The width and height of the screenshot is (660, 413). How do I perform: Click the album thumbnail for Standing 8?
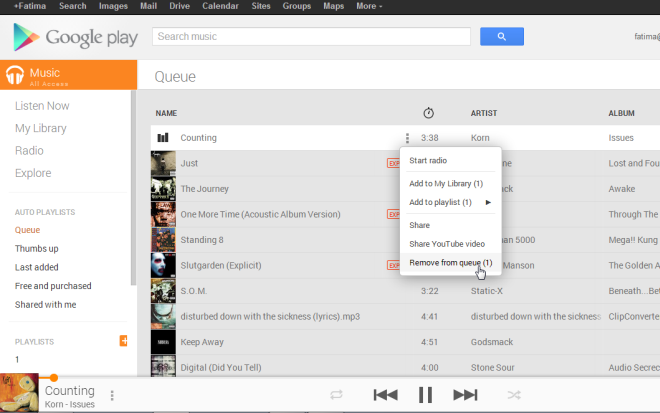pos(163,240)
